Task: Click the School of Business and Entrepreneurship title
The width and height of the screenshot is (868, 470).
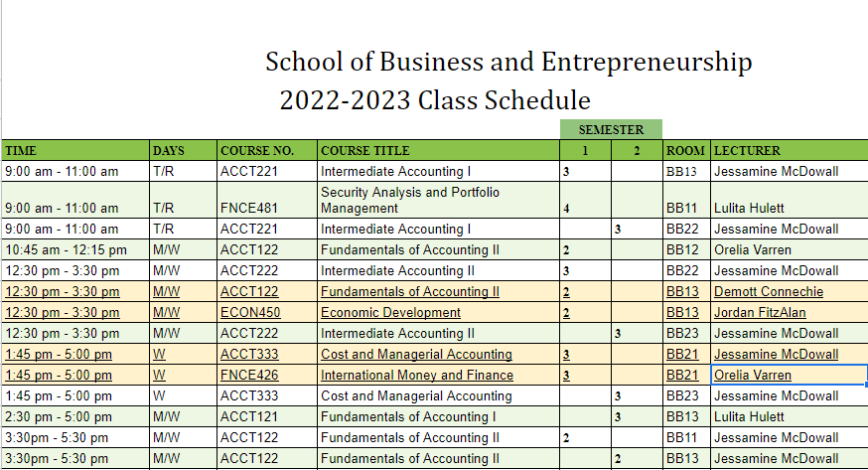Action: coord(508,62)
